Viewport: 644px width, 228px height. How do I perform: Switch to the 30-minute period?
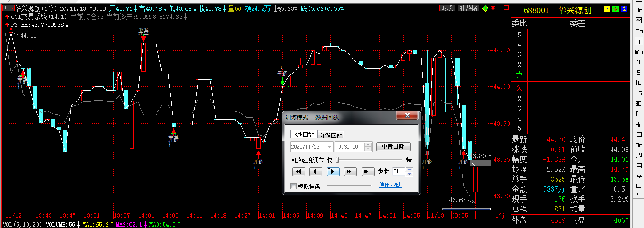click(x=639, y=103)
